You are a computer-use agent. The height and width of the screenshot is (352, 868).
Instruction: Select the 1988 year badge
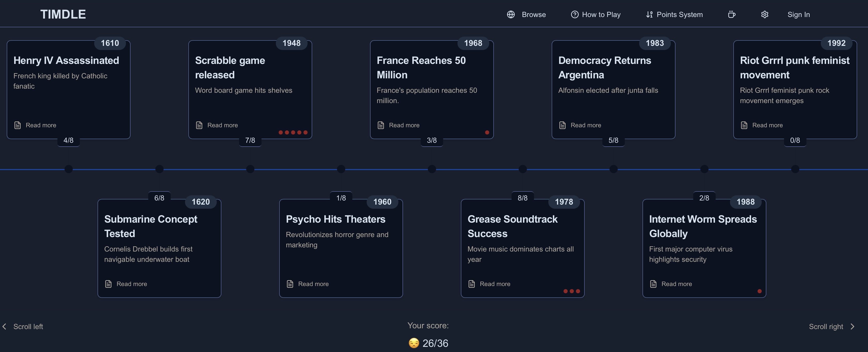tap(746, 202)
